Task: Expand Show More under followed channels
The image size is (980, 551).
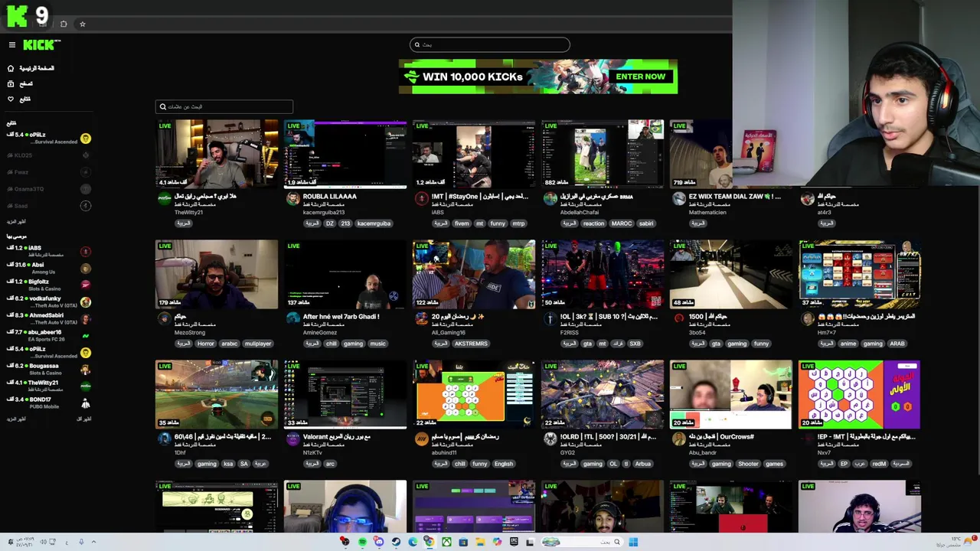Action: tap(16, 221)
